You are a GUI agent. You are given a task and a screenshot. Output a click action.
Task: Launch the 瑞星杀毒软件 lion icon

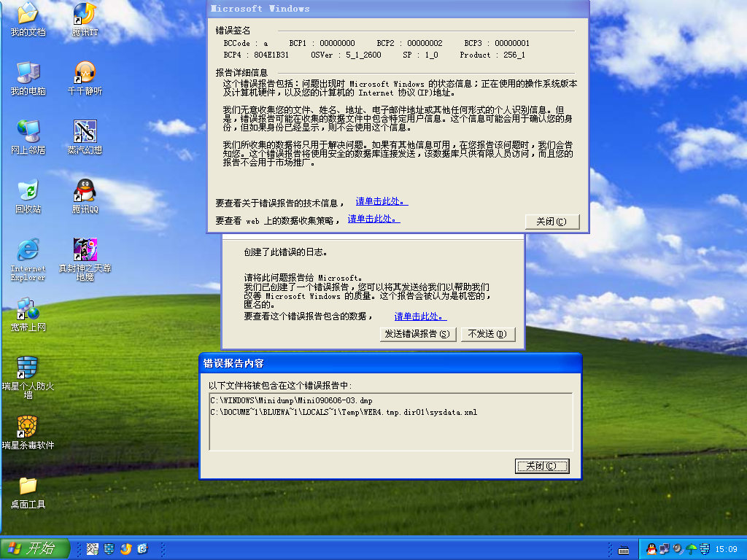tap(28, 433)
